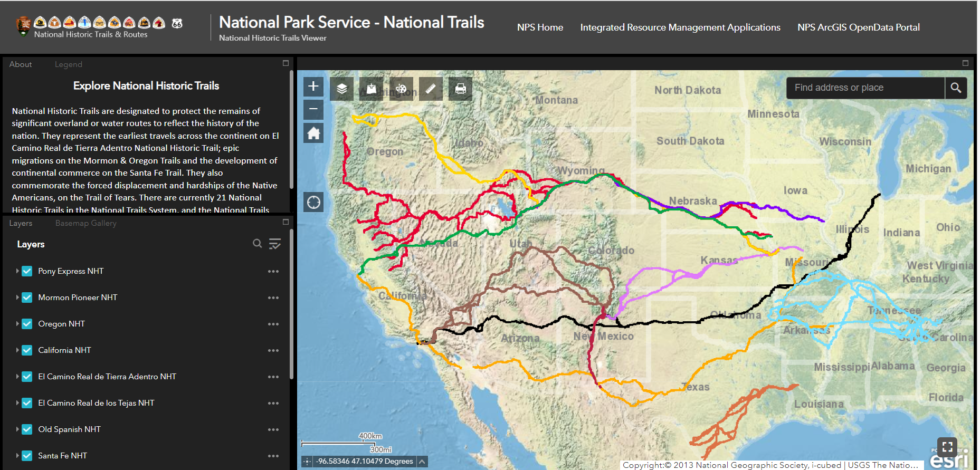This screenshot has width=980, height=470.
Task: Open NPS ArcGIS OpenData Portal link
Action: pyautogui.click(x=859, y=27)
